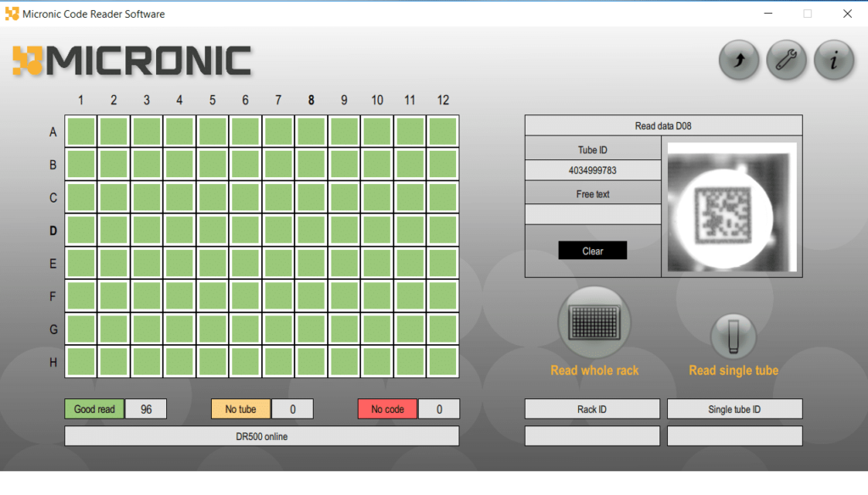Click the No tube count field
The image size is (868, 495).
(292, 409)
